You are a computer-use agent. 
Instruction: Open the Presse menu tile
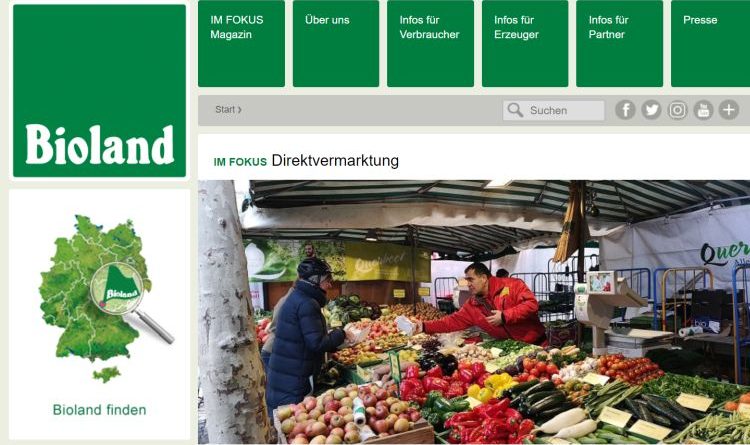coord(710,44)
